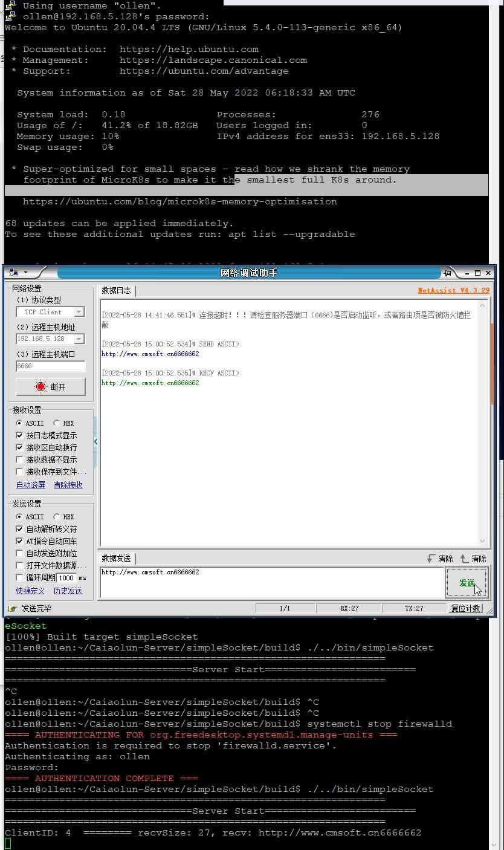Switch to 数据发送 tab
The height and width of the screenshot is (850, 504).
pos(116,558)
